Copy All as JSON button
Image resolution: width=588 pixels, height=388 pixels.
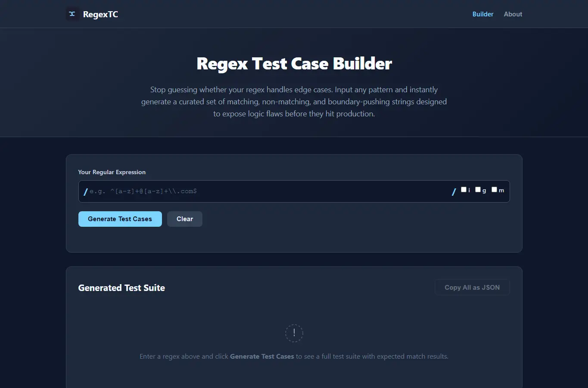(472, 288)
